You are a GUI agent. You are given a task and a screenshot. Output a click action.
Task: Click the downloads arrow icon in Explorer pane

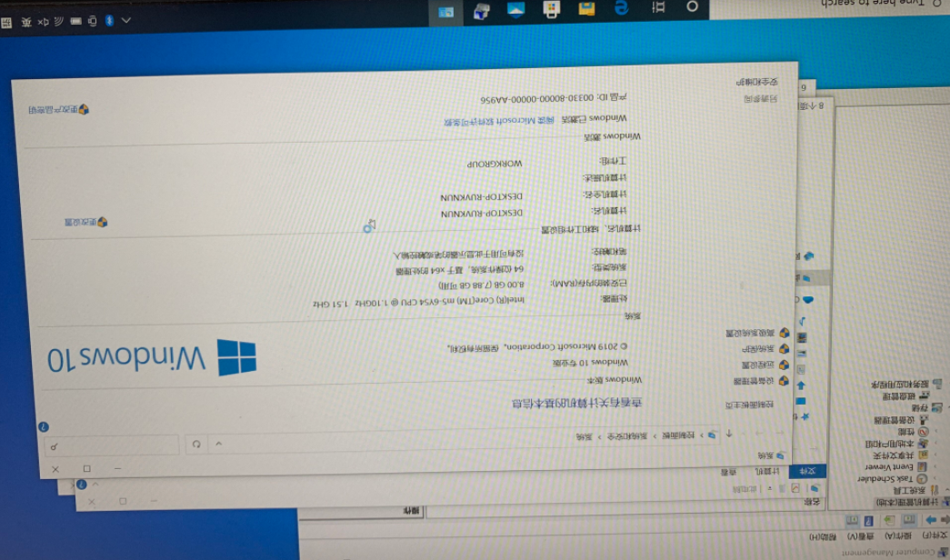point(801,385)
